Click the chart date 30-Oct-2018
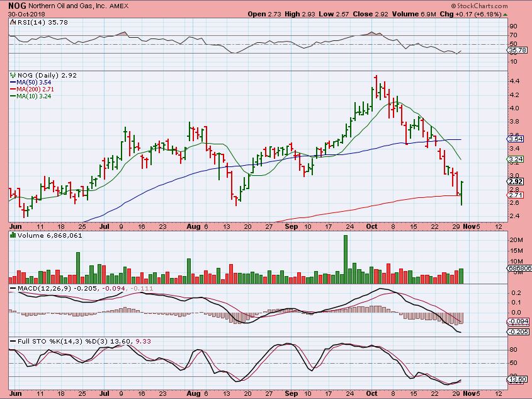Screen dimensions: 532x399 (x=26, y=14)
